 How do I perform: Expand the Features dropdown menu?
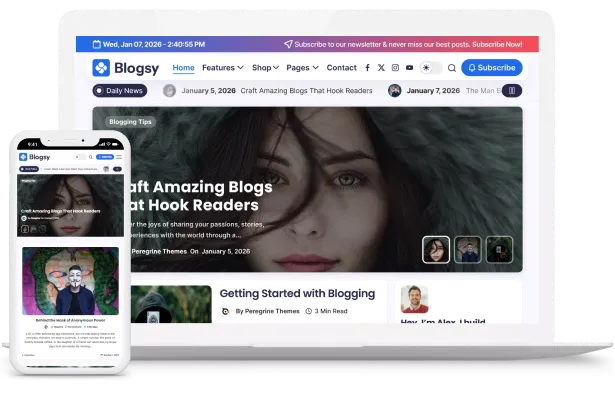point(222,68)
